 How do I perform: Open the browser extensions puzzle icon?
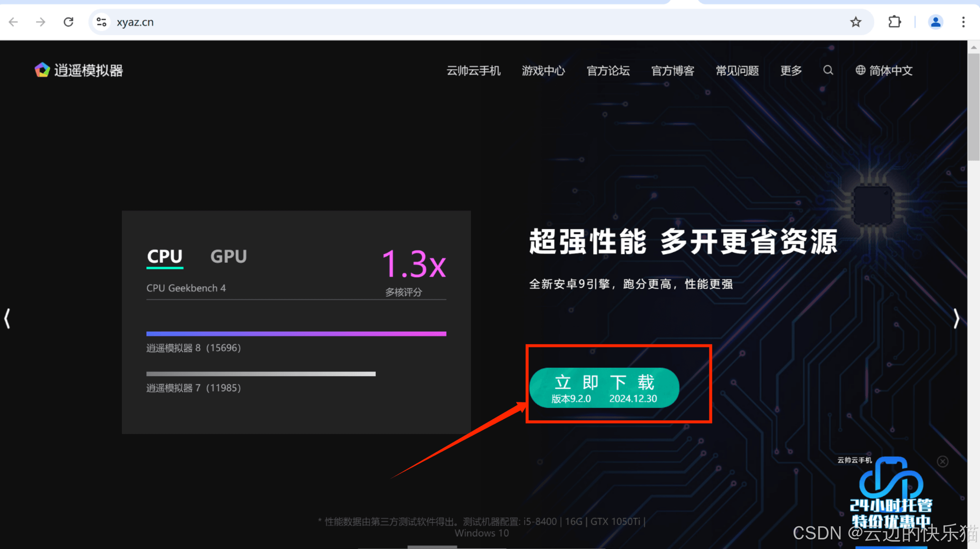point(895,22)
